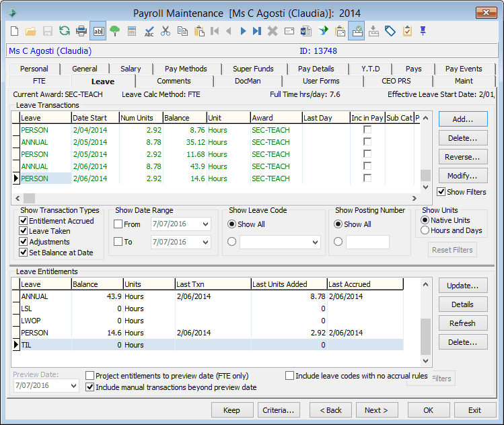
Task: Click the clipboard checkmark toolbar icon
Action: click(x=407, y=31)
